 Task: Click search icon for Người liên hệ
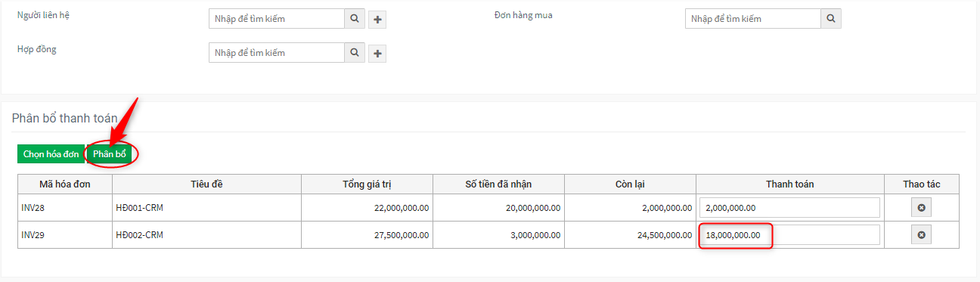(x=355, y=19)
